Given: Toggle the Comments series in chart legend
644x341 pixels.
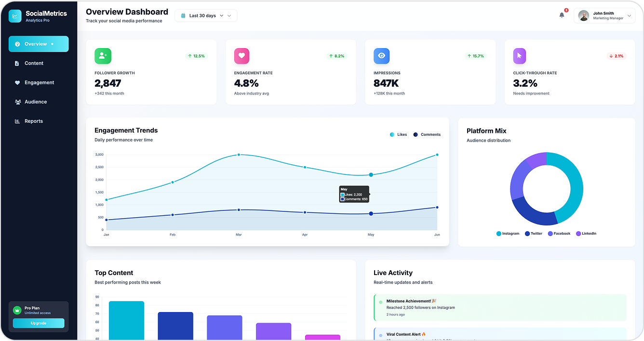Looking at the screenshot, I should [427, 135].
